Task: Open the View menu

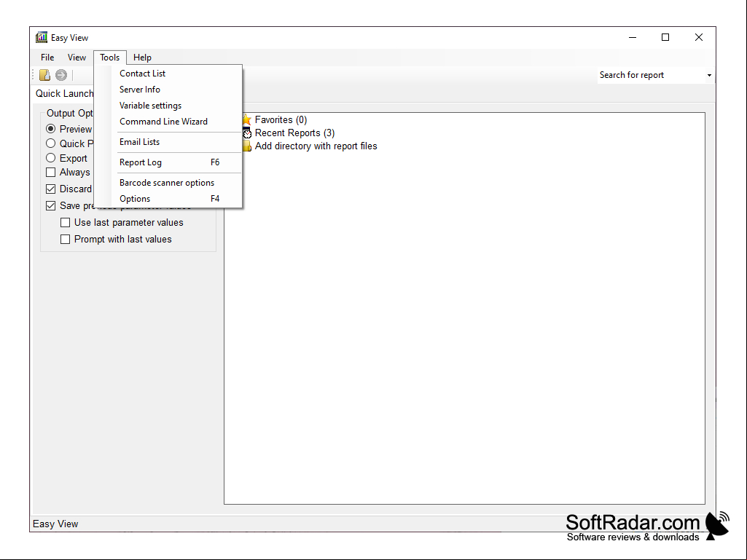Action: click(77, 57)
